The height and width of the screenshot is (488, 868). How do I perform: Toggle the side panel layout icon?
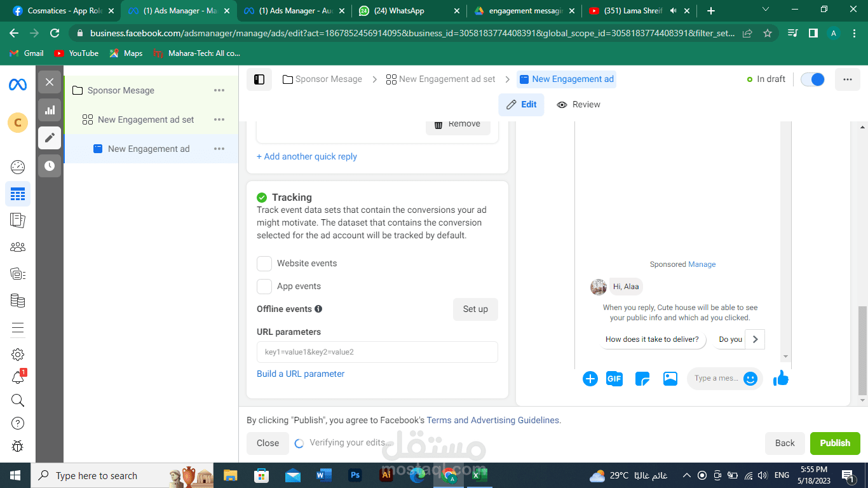pos(259,79)
